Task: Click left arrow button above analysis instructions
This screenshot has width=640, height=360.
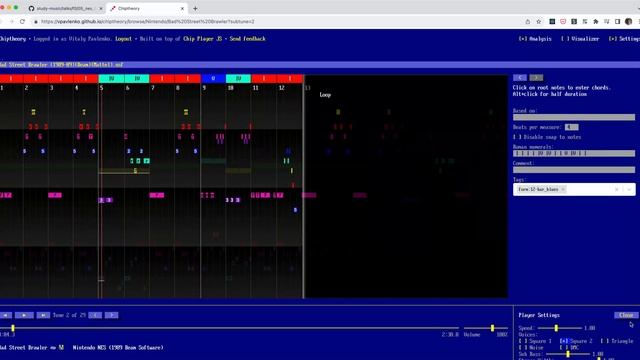Action: pos(520,78)
